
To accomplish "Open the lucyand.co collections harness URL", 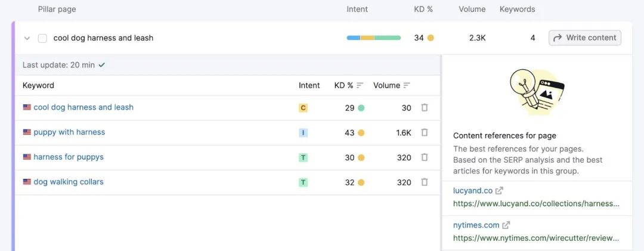I will (x=536, y=203).
